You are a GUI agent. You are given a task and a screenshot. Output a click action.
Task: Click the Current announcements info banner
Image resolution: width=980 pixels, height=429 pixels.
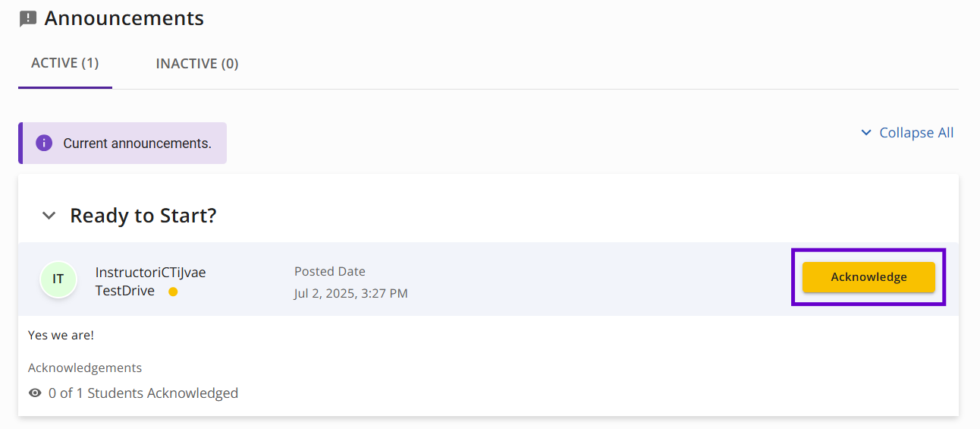tap(122, 143)
